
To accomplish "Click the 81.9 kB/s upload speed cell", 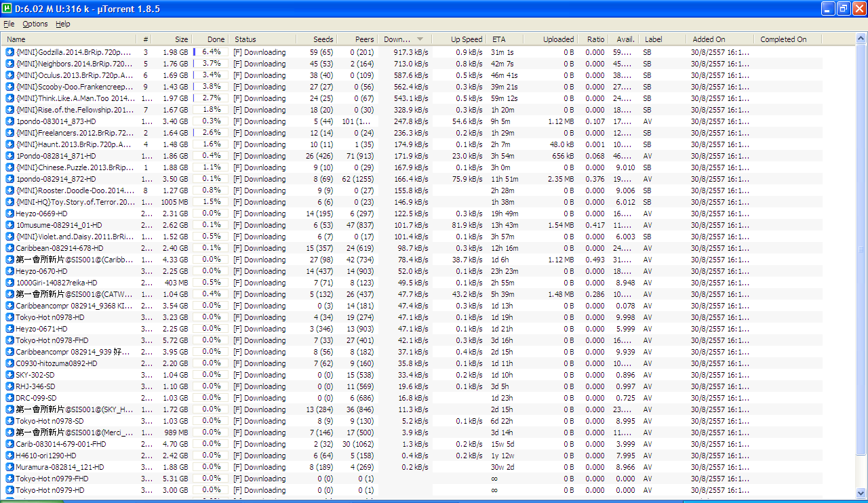I will click(467, 225).
